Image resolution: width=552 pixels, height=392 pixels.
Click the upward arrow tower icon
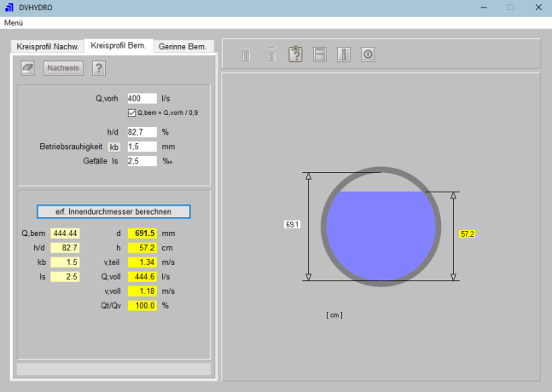247,55
